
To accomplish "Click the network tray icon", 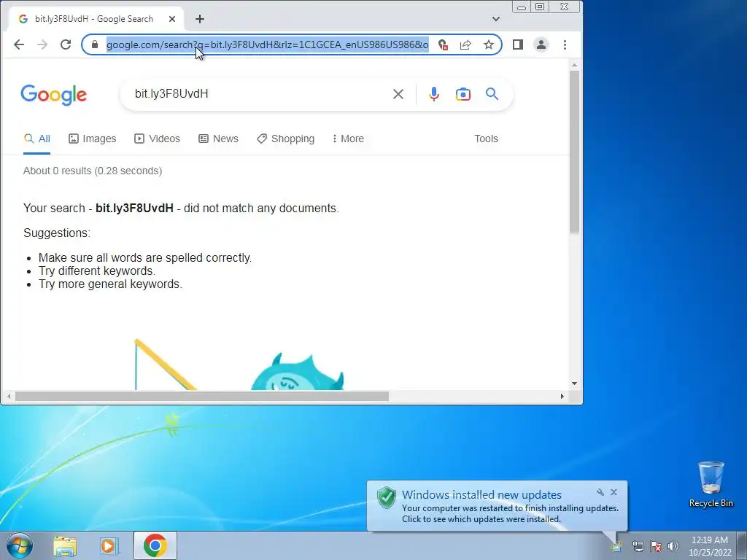I will click(x=638, y=546).
